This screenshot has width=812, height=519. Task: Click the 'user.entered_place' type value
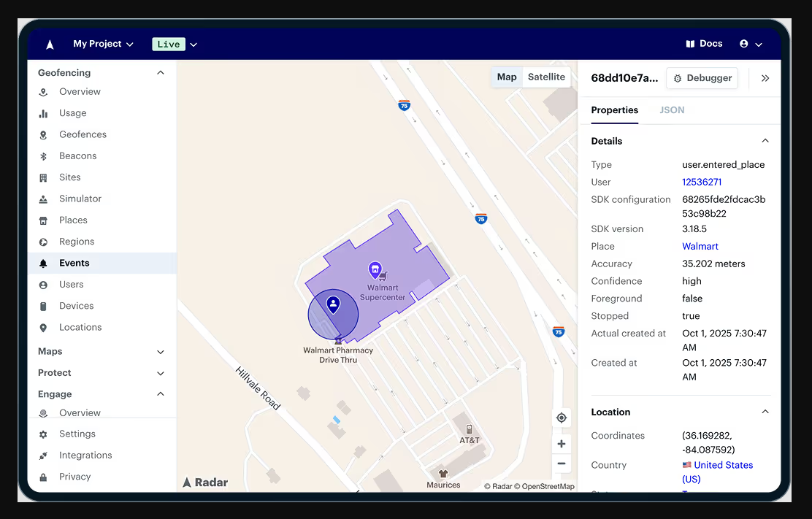724,164
